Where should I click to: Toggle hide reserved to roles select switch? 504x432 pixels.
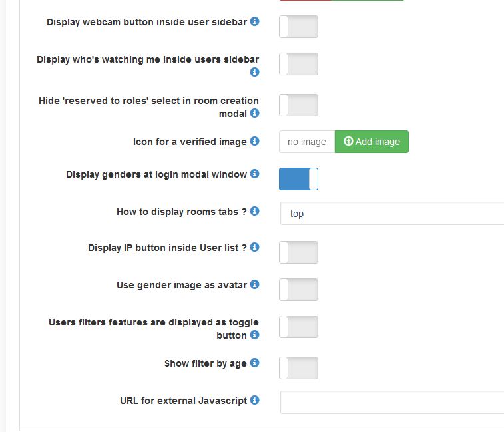[298, 105]
